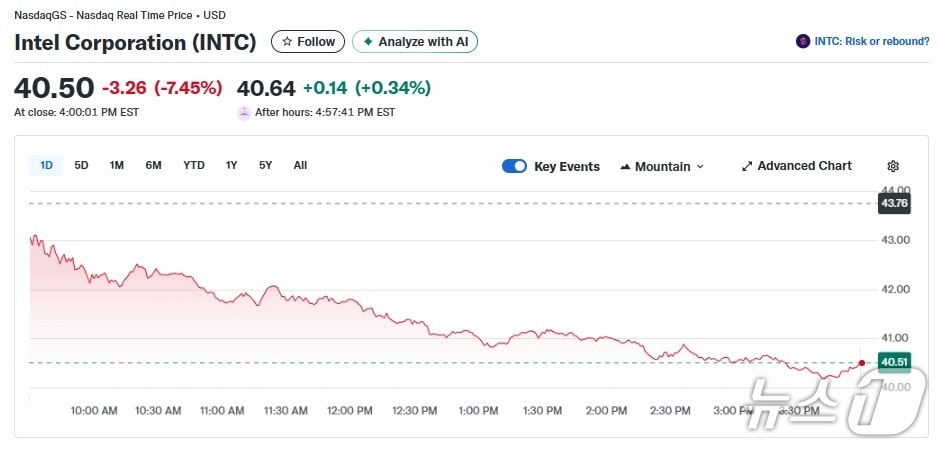Switch to YTD chart range
Viewport: 940px width, 449px height.
coord(193,165)
